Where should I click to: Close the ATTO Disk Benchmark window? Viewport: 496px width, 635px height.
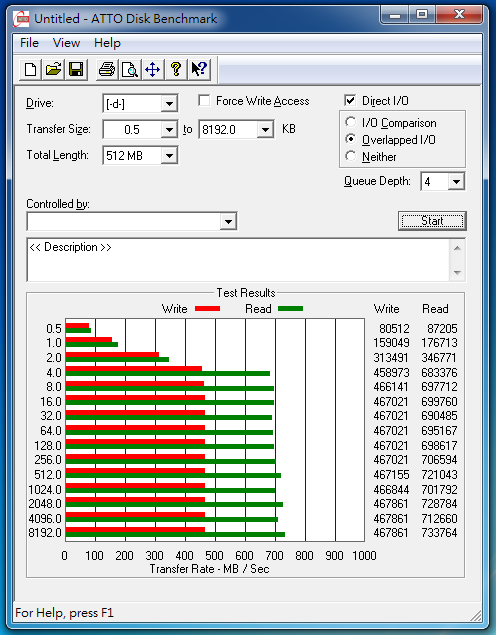459,15
